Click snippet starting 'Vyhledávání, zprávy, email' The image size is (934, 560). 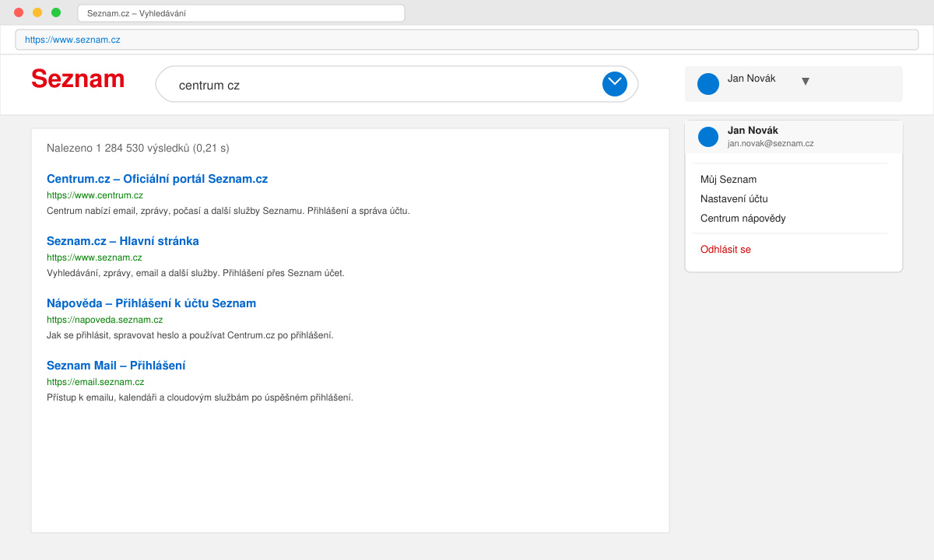tap(195, 273)
